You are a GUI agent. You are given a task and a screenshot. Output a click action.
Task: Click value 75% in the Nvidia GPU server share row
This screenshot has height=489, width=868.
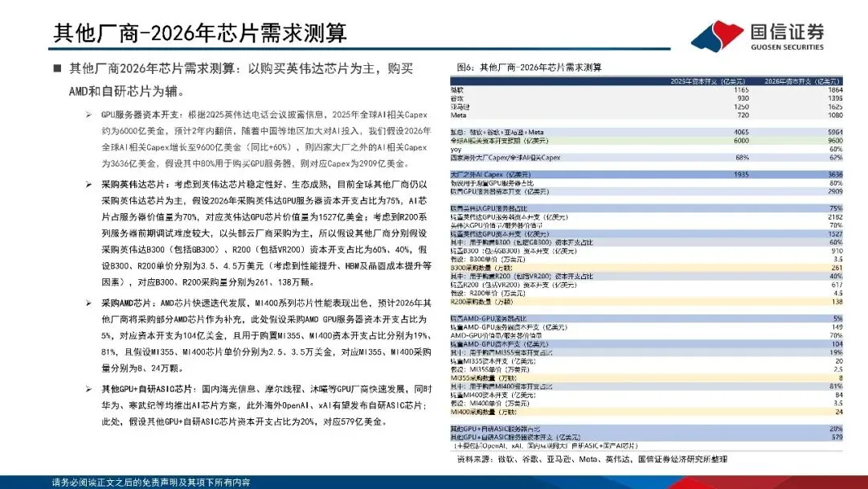837,209
